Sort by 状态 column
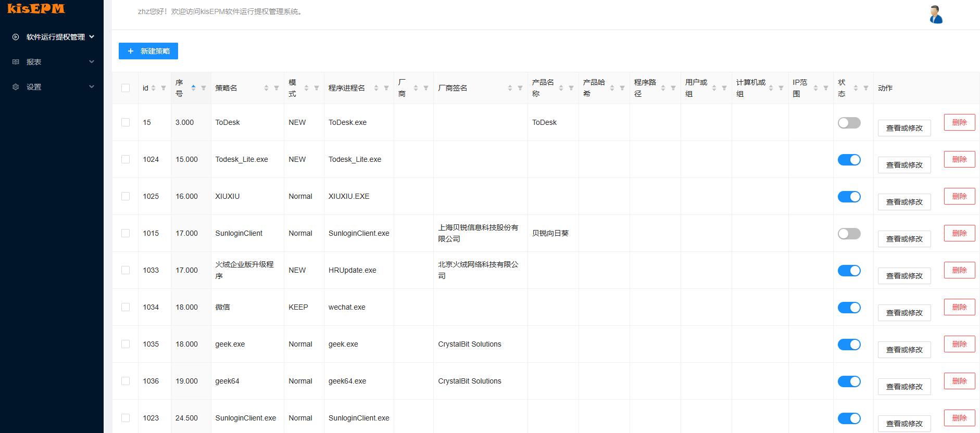 [x=856, y=88]
